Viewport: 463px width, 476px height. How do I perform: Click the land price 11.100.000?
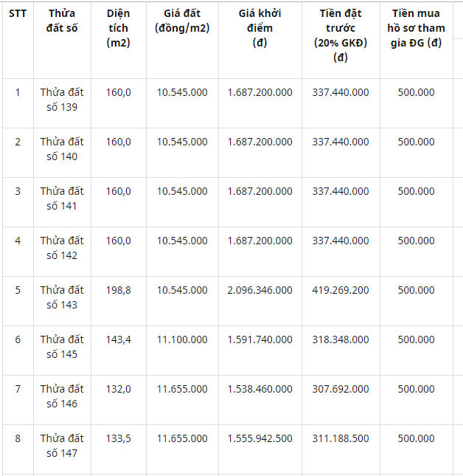tap(182, 339)
